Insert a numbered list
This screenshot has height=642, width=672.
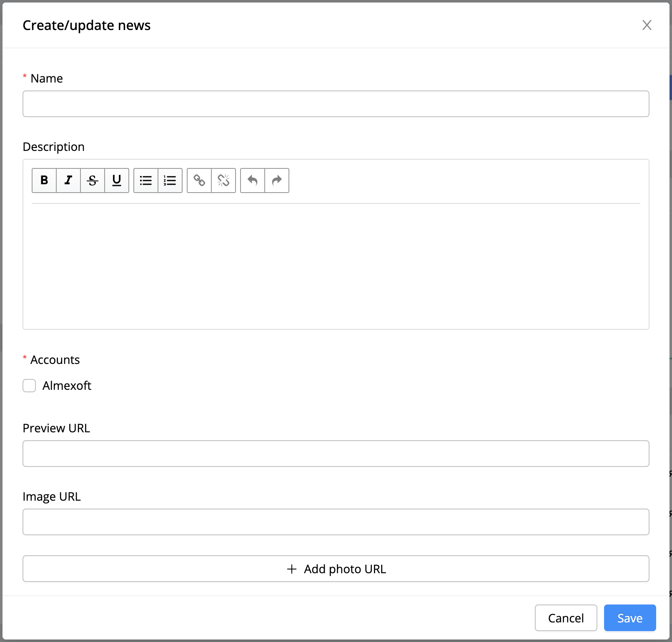[170, 181]
